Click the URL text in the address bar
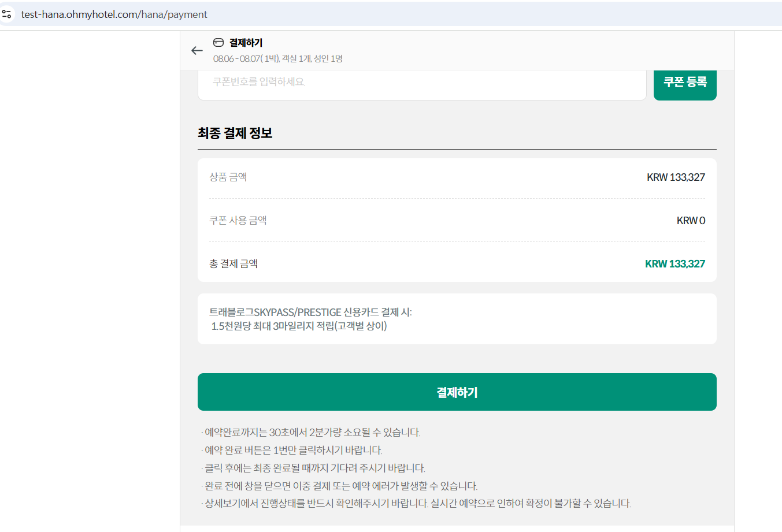Image resolution: width=782 pixels, height=532 pixels. [114, 14]
